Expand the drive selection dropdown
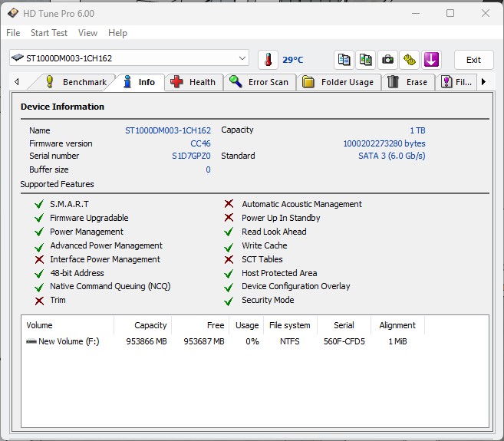The image size is (504, 441). pyautogui.click(x=242, y=58)
